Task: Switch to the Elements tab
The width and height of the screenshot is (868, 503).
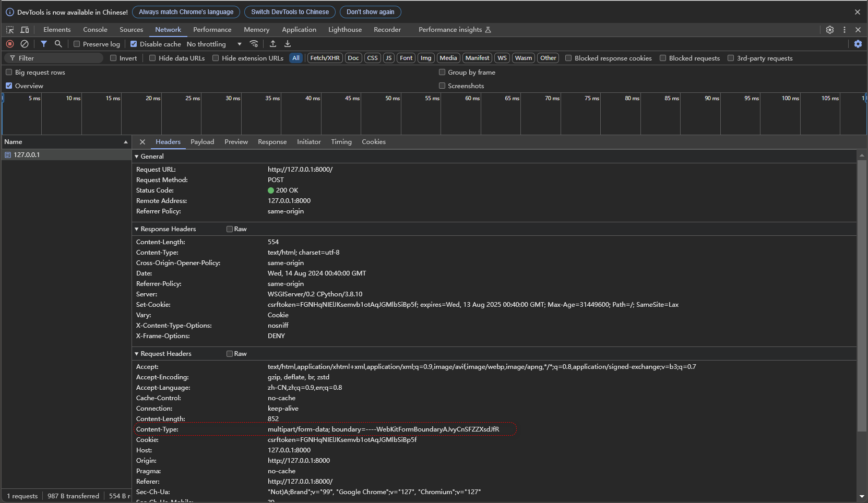Action: click(x=57, y=30)
